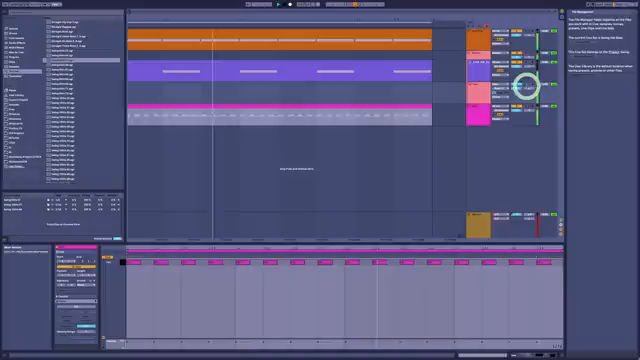Select the purple clip in arrangement
Viewport: 640px width, 360px height.
(280, 71)
